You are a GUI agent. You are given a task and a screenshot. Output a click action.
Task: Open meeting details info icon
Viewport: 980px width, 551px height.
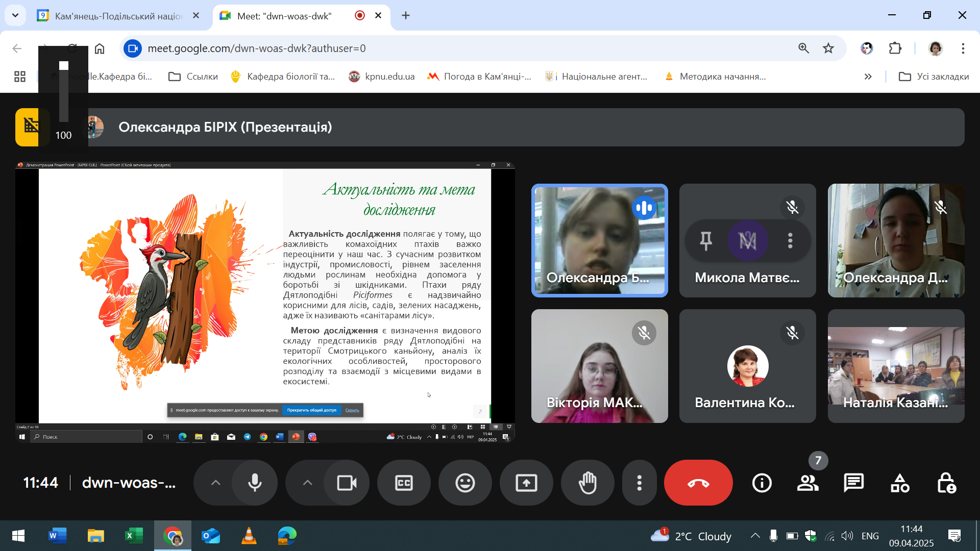pos(762,483)
